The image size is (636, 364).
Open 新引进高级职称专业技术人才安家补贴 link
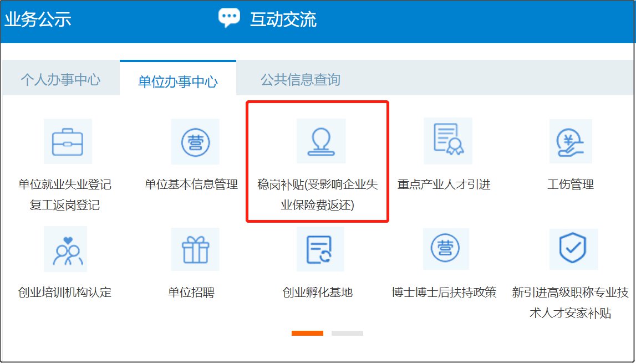[570, 303]
